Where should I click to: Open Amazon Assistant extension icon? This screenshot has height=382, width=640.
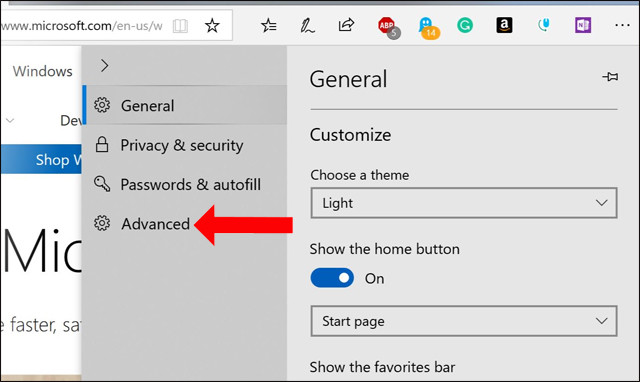pos(504,25)
